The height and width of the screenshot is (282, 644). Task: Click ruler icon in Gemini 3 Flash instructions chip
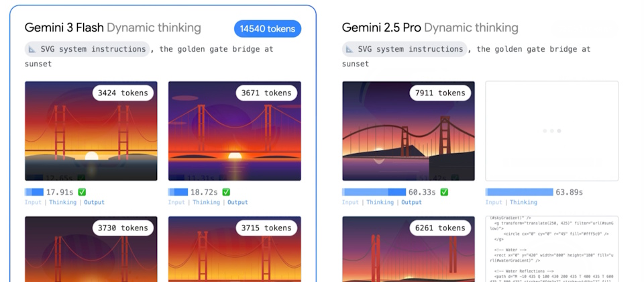[32, 49]
